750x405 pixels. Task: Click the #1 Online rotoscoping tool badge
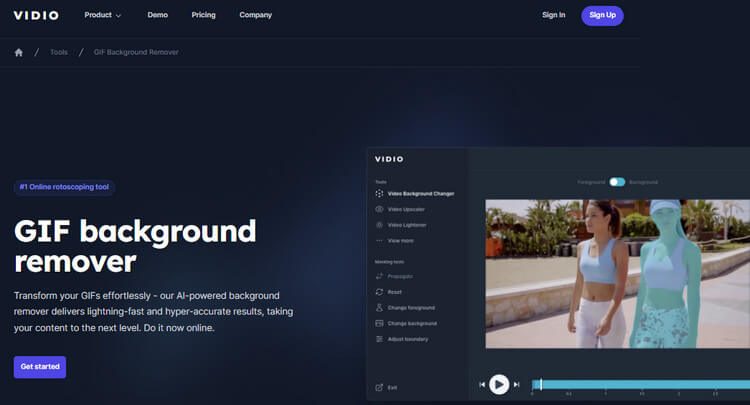64,187
